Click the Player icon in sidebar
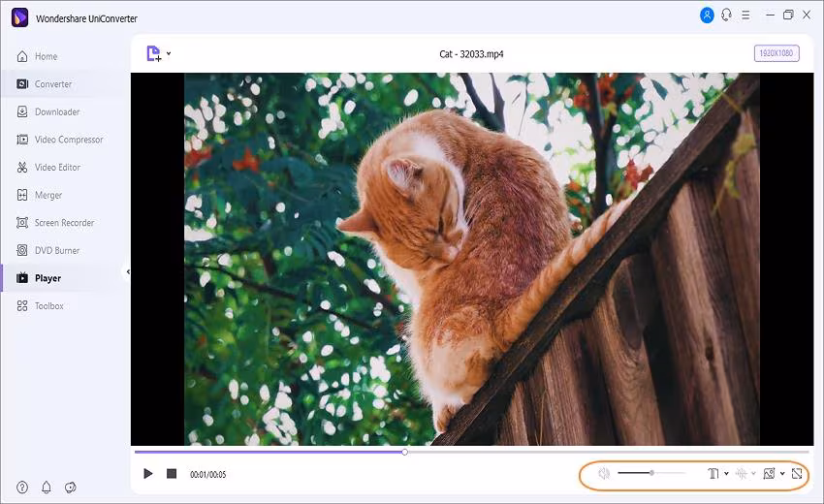Image resolution: width=824 pixels, height=504 pixels. click(22, 278)
